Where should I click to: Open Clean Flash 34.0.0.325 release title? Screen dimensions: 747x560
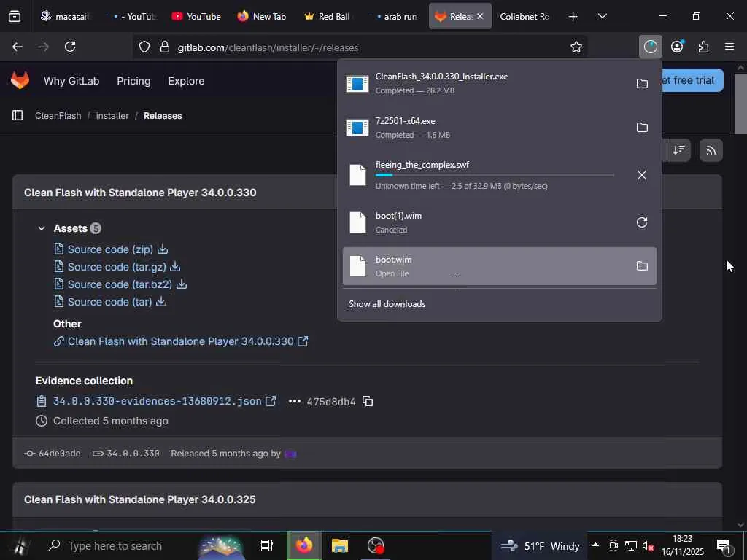[x=139, y=499]
